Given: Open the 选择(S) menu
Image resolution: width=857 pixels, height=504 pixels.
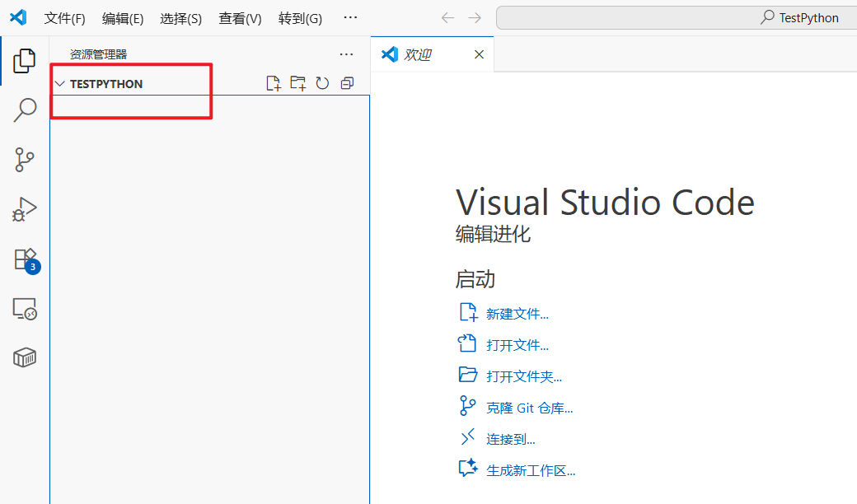Looking at the screenshot, I should click(181, 19).
